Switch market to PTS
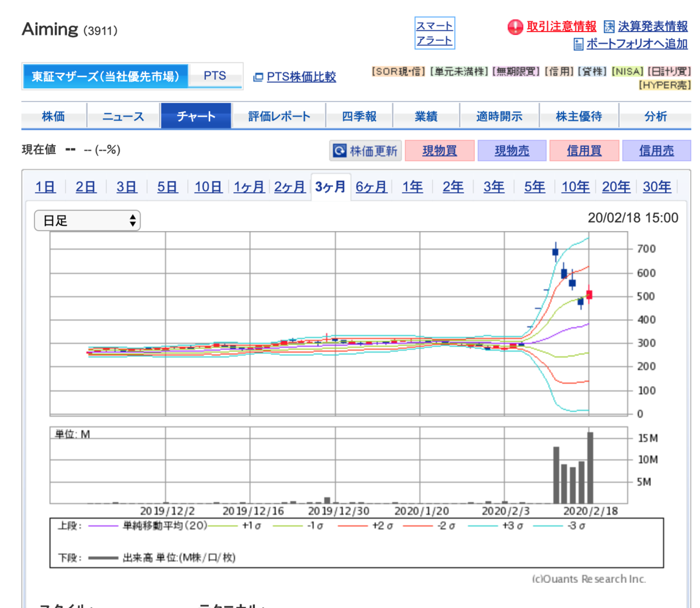This screenshot has width=700, height=608. (215, 76)
